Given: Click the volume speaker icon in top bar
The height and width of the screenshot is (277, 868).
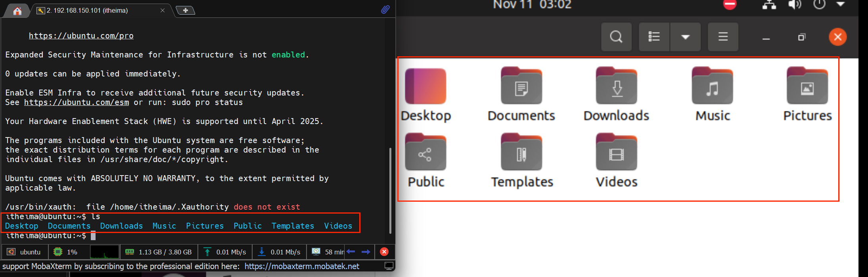Looking at the screenshot, I should 795,5.
